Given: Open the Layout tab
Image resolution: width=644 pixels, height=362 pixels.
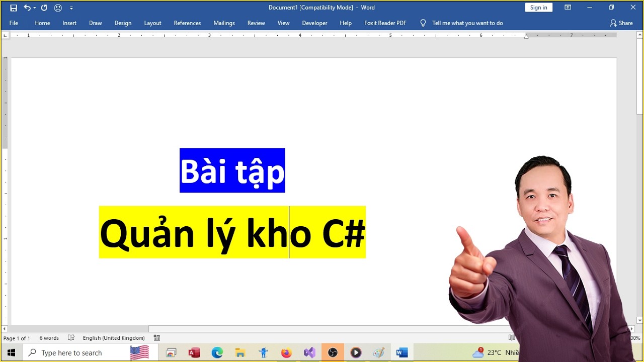Looking at the screenshot, I should [152, 23].
